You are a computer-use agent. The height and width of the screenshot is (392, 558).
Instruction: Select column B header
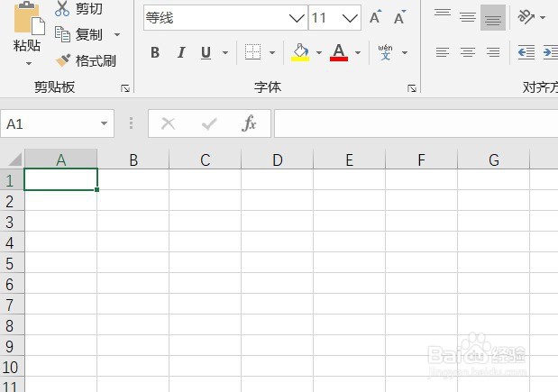point(133,159)
